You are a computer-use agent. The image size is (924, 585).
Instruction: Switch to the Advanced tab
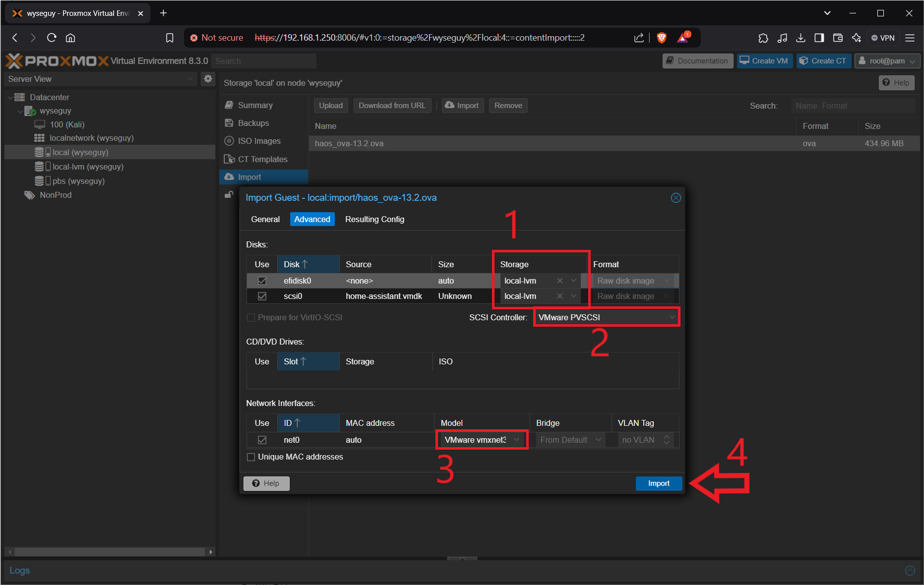pos(312,219)
